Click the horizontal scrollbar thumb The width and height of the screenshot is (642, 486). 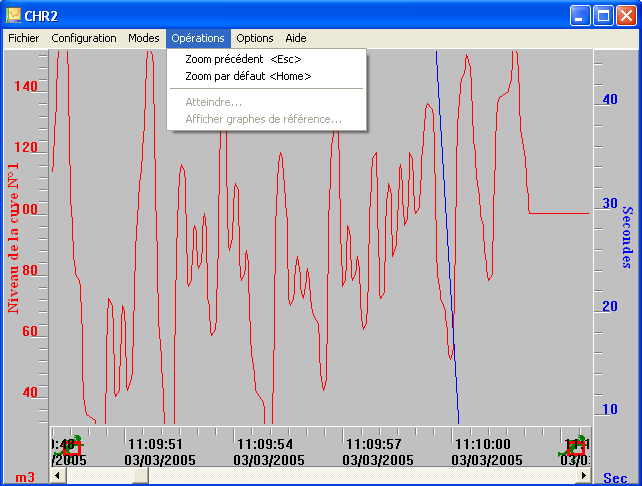(x=140, y=475)
